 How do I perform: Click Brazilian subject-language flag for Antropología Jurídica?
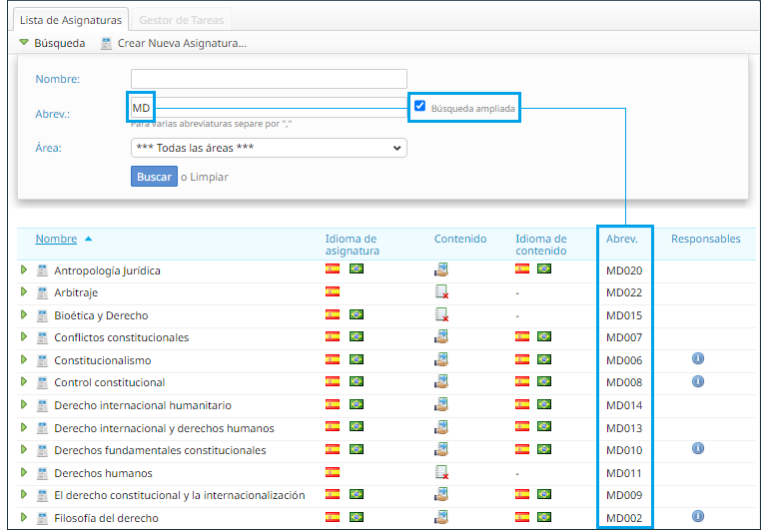[357, 268]
